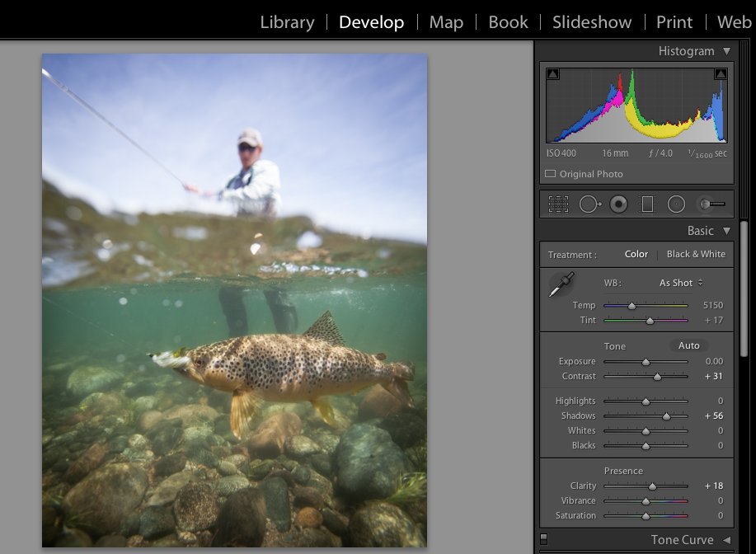This screenshot has height=554, width=756.
Task: Activate the Red Eye Correction tool
Action: (x=618, y=204)
